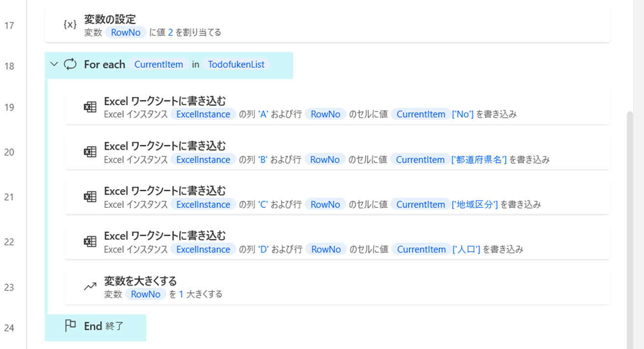Select line number 23 in the gutter
This screenshot has height=349, width=644.
click(x=9, y=287)
